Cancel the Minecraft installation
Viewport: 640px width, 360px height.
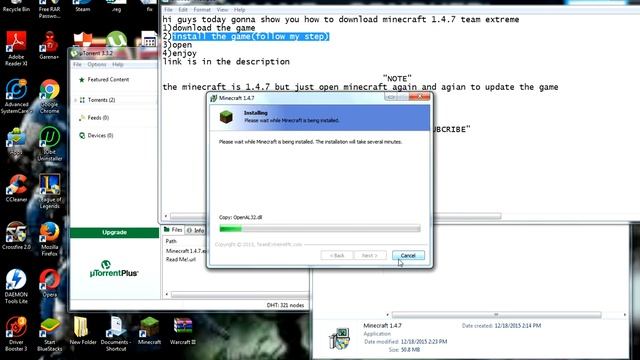(x=408, y=256)
